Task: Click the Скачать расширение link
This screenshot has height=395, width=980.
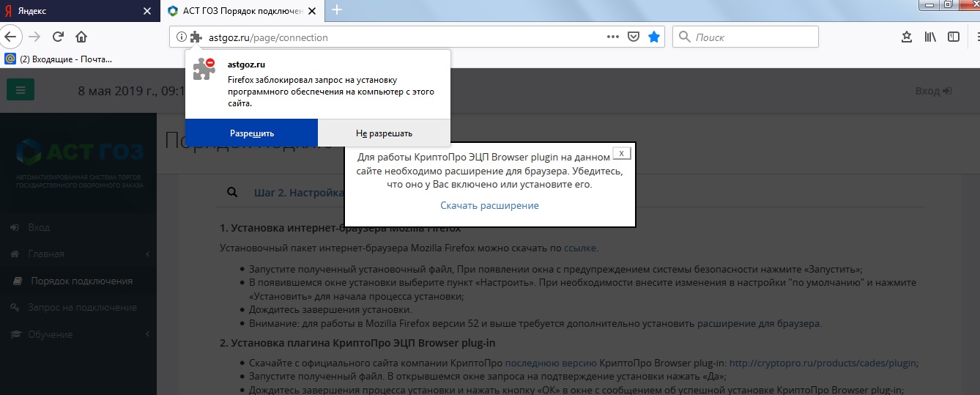Action: point(489,205)
